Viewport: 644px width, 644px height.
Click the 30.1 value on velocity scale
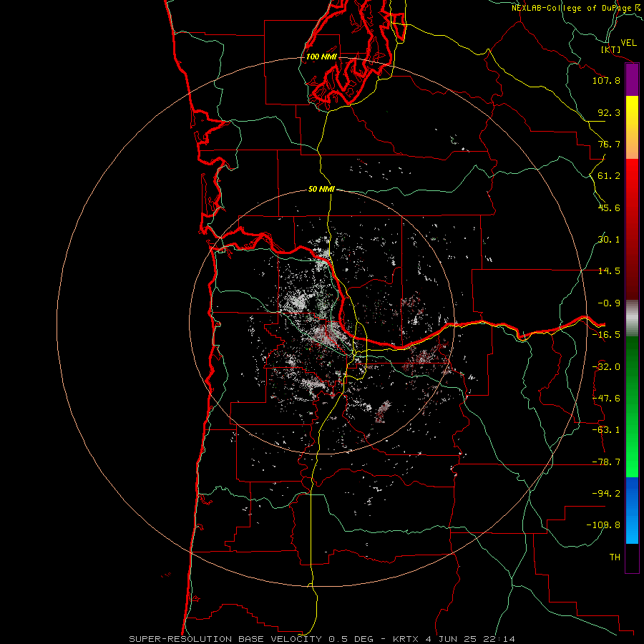pos(609,240)
